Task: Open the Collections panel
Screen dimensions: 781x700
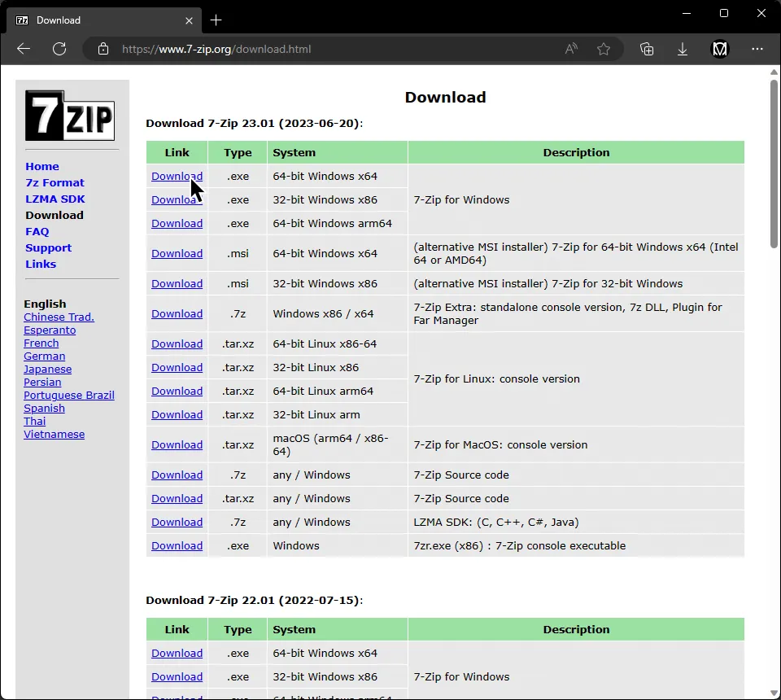Action: [x=647, y=49]
